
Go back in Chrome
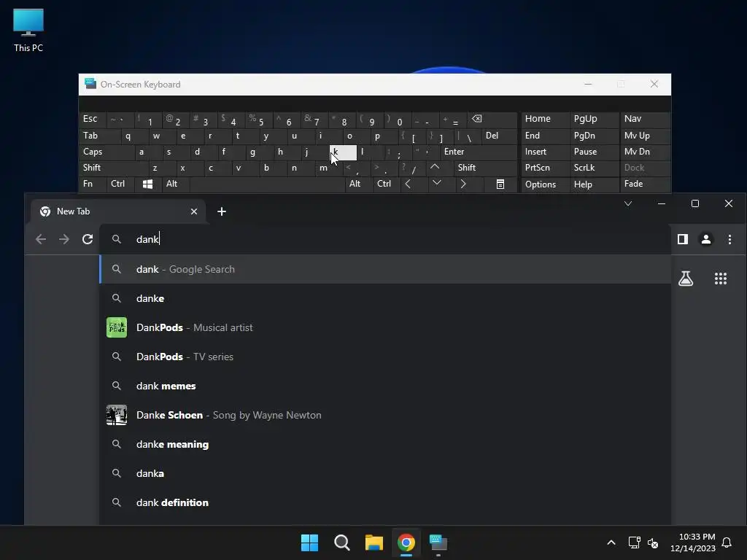click(x=41, y=239)
